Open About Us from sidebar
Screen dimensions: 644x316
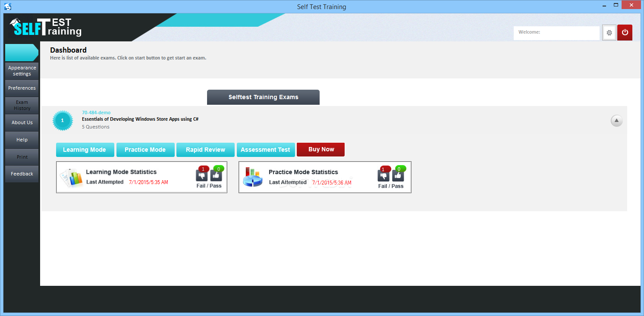22,122
